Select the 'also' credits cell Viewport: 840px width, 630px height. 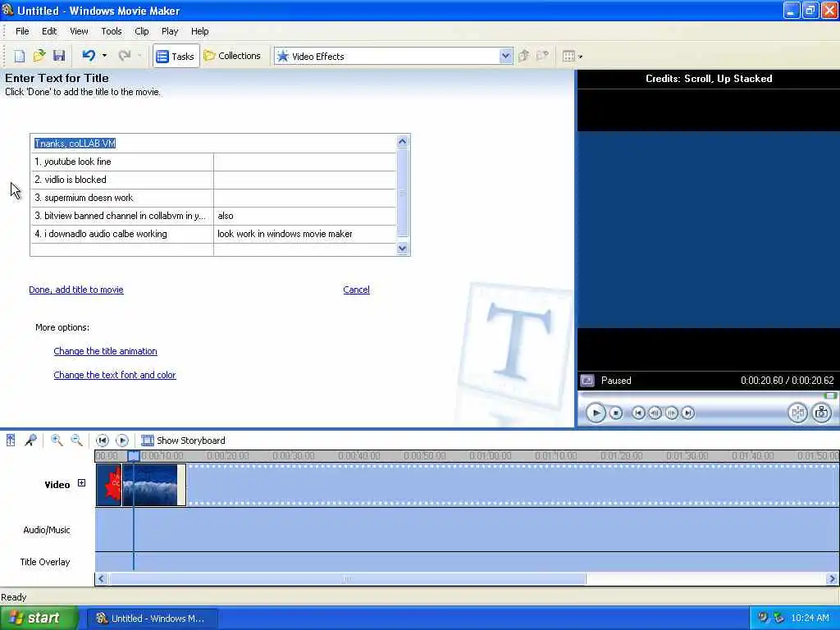click(x=305, y=216)
